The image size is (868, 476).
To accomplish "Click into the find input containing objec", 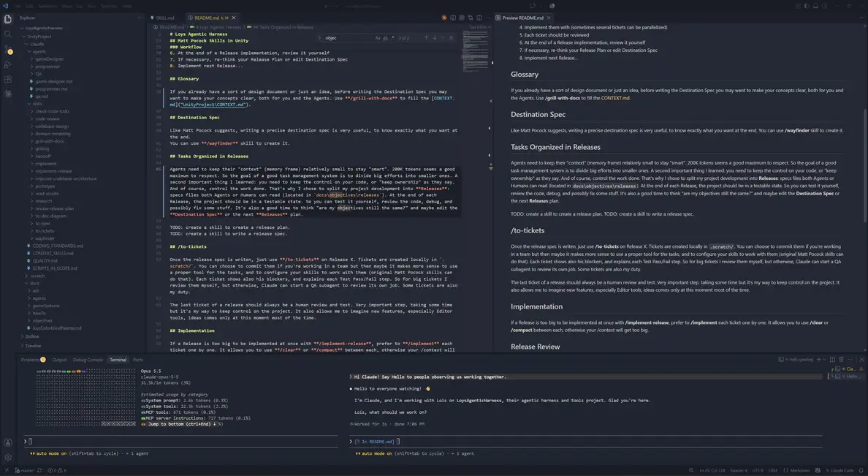I will click(x=348, y=38).
